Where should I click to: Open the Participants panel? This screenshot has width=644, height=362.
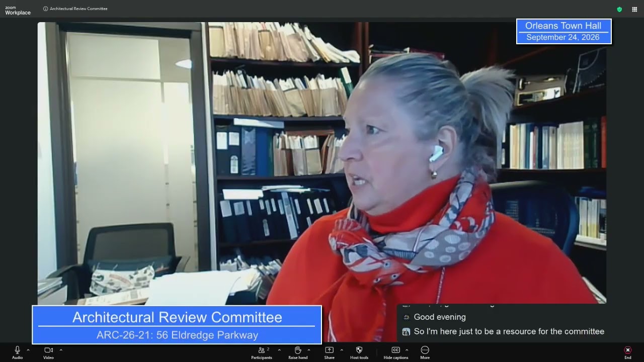tap(262, 352)
